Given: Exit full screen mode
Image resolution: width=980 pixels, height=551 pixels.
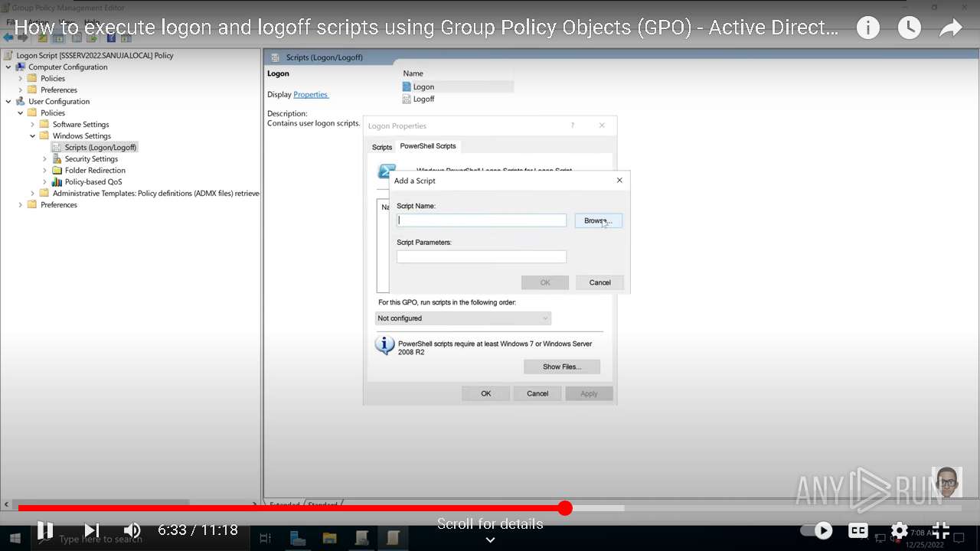Looking at the screenshot, I should pos(941,530).
